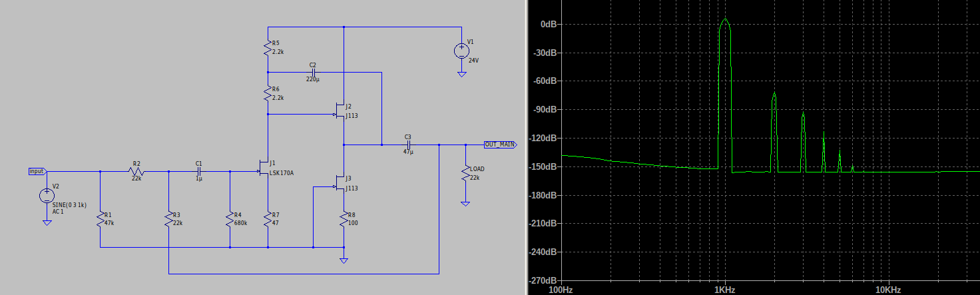Click the LSK170A model label
Image resolution: width=980 pixels, height=295 pixels.
click(x=282, y=173)
